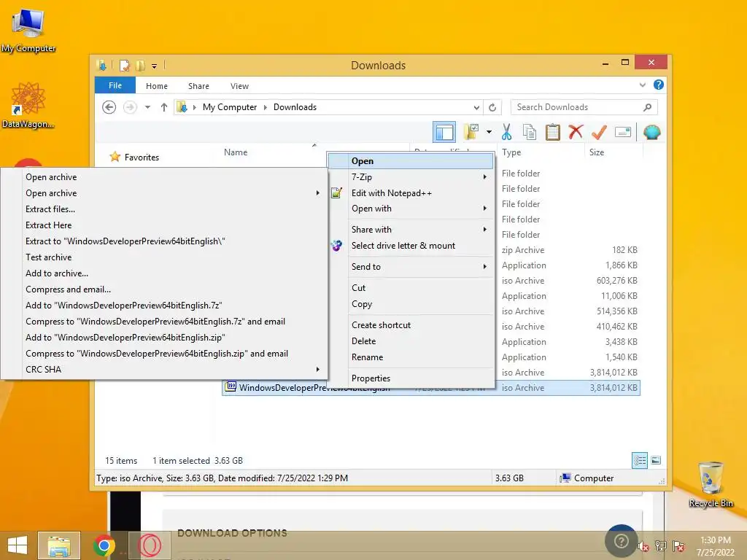Click the muted volume tray icon
The width and height of the screenshot is (747, 560).
point(643,546)
